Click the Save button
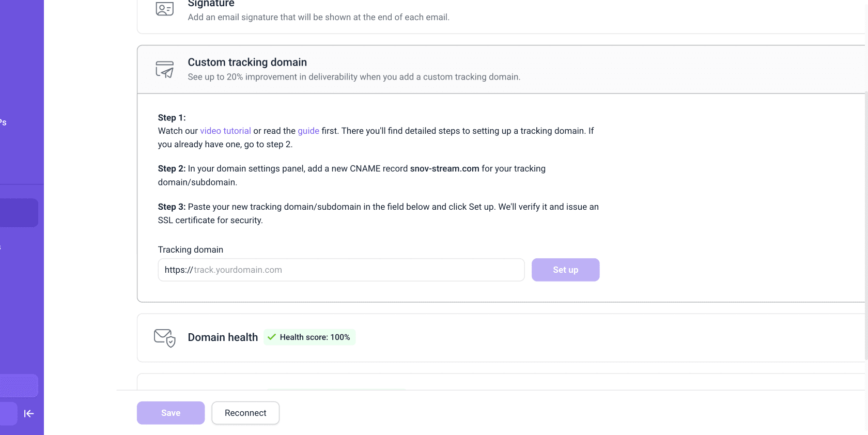The height and width of the screenshot is (435, 868). (171, 413)
